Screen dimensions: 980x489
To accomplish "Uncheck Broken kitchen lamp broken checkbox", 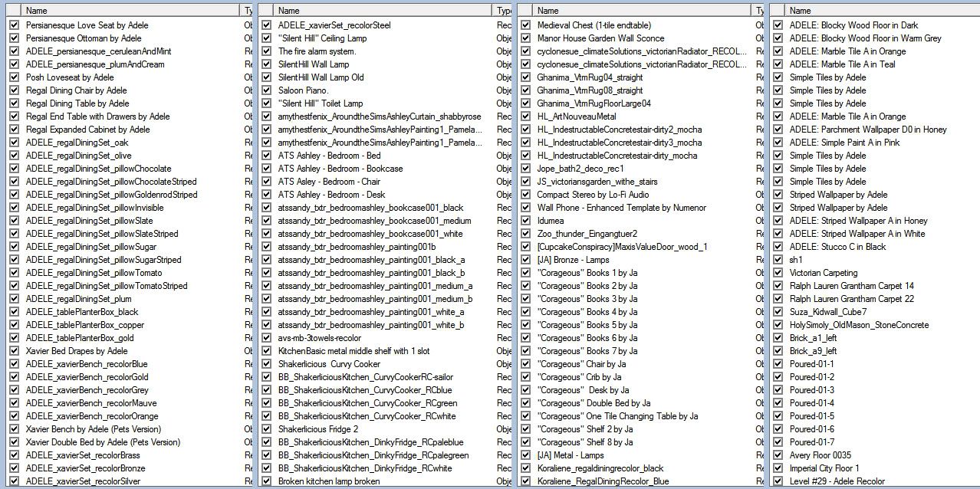I will 266,481.
